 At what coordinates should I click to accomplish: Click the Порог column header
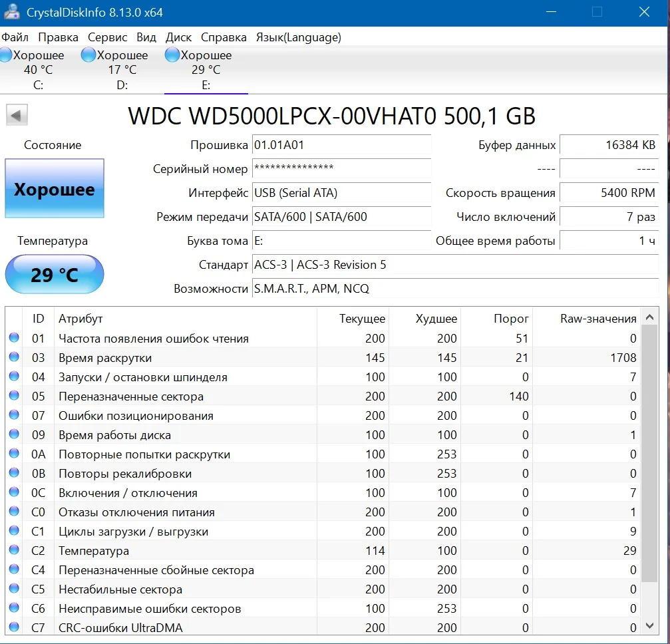click(496, 319)
